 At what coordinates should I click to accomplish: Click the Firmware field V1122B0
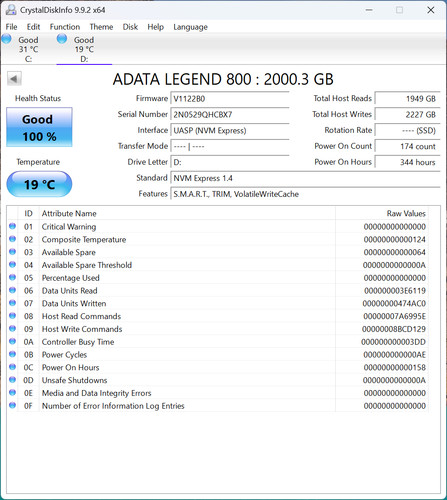pyautogui.click(x=230, y=99)
